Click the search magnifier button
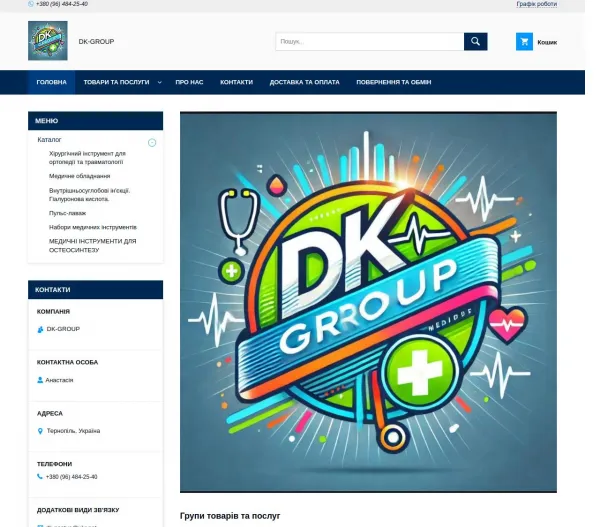This screenshot has height=527, width=600. click(476, 41)
